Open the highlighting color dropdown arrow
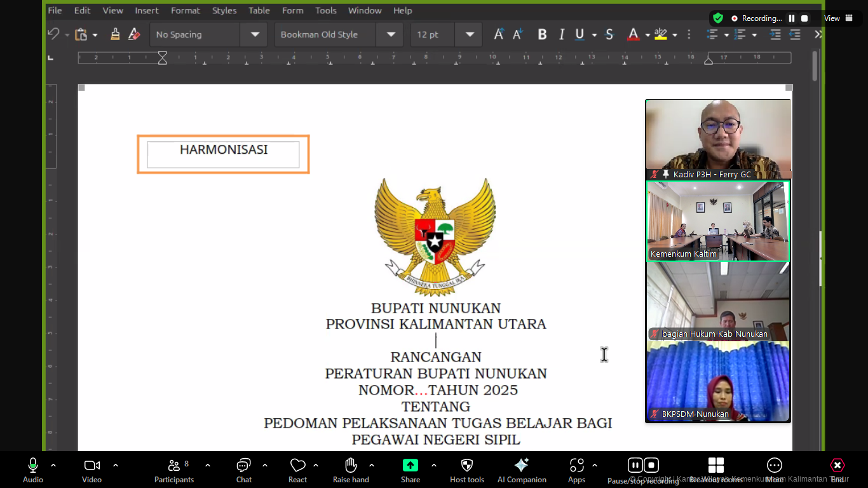 click(x=674, y=35)
